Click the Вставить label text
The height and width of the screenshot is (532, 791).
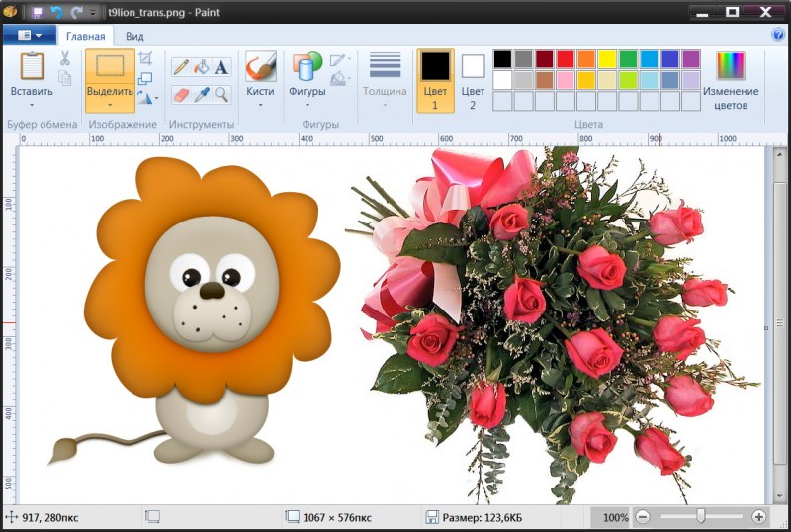point(32,91)
